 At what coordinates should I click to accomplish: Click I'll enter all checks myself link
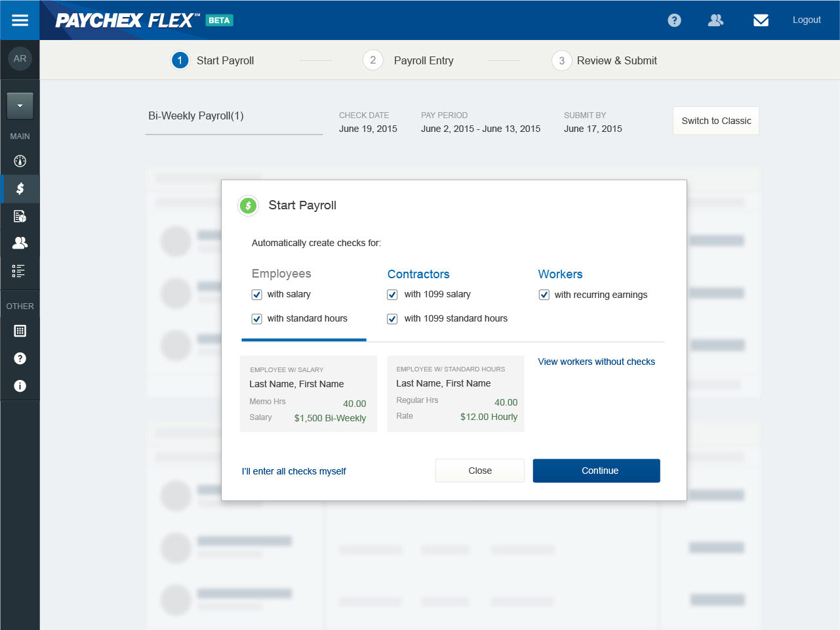tap(294, 471)
